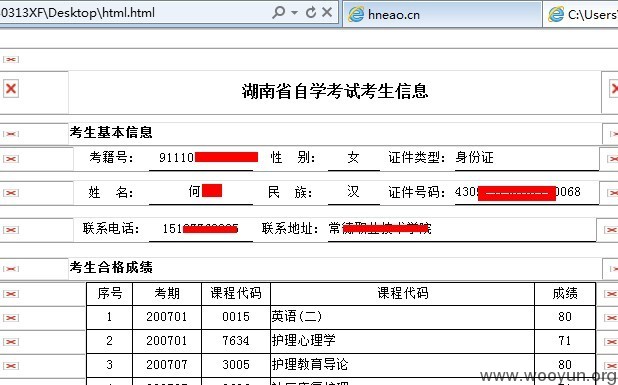Image resolution: width=618 pixels, height=385 pixels.
Task: Click broken image beside 考生合格成绩 heading
Action: coord(11,269)
